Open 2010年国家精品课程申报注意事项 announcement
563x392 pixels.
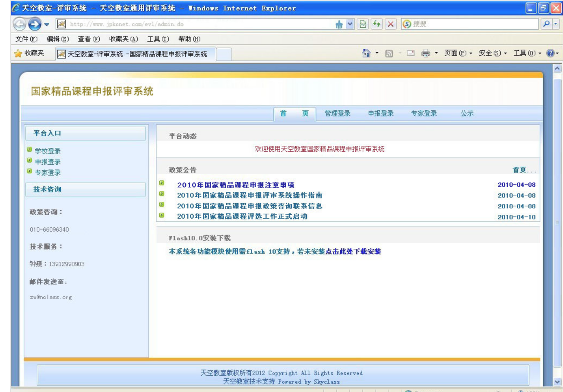click(236, 185)
